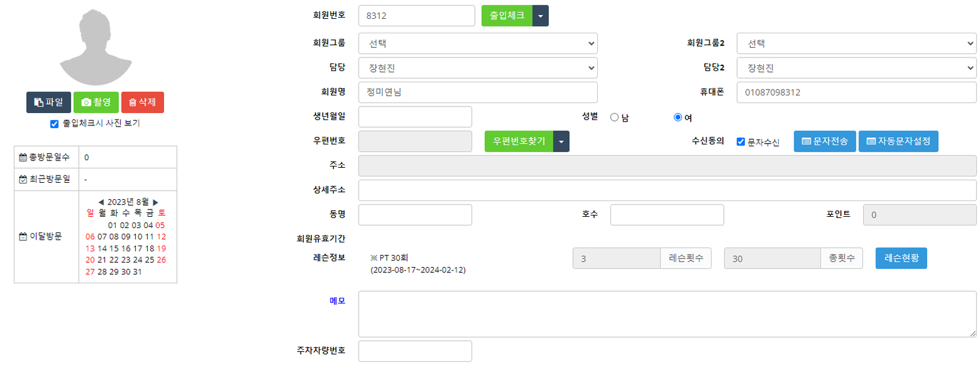Uncheck the 문자수신 consent checkbox
980x365 pixels.
(741, 142)
